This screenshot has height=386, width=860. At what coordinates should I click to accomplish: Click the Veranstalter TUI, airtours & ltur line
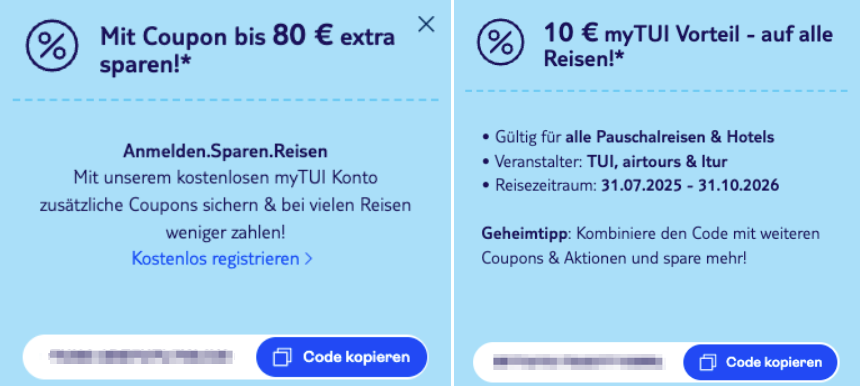click(605, 161)
